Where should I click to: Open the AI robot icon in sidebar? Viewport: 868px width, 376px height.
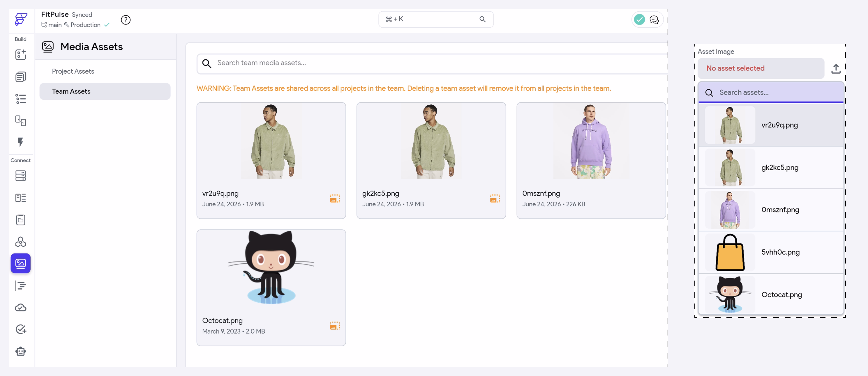click(x=21, y=351)
